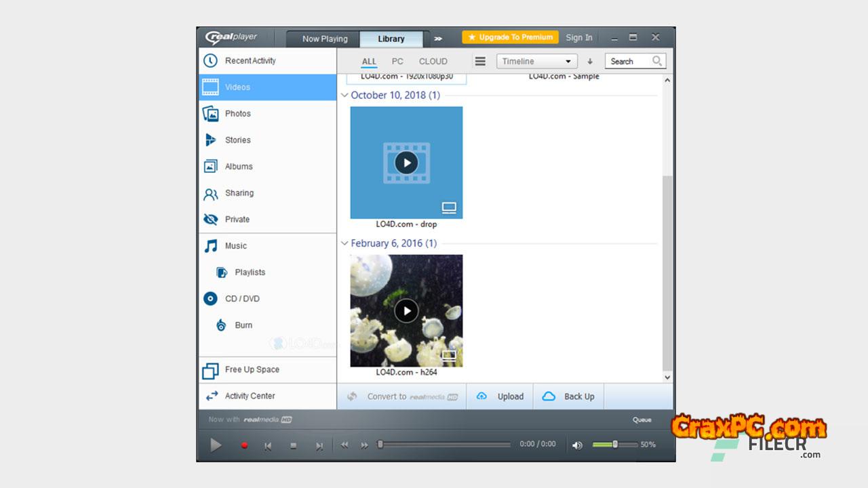Filter library to CLOUD items
The width and height of the screenshot is (868, 488).
(433, 61)
